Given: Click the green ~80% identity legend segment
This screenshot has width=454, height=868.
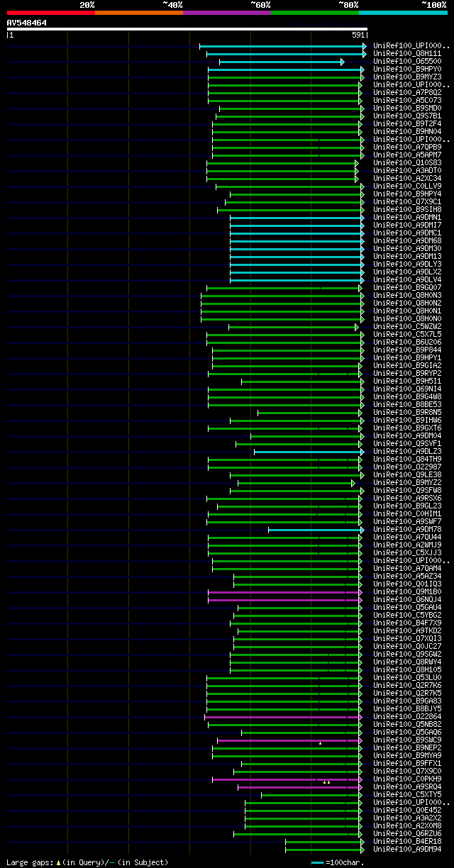Looking at the screenshot, I should click(x=314, y=13).
